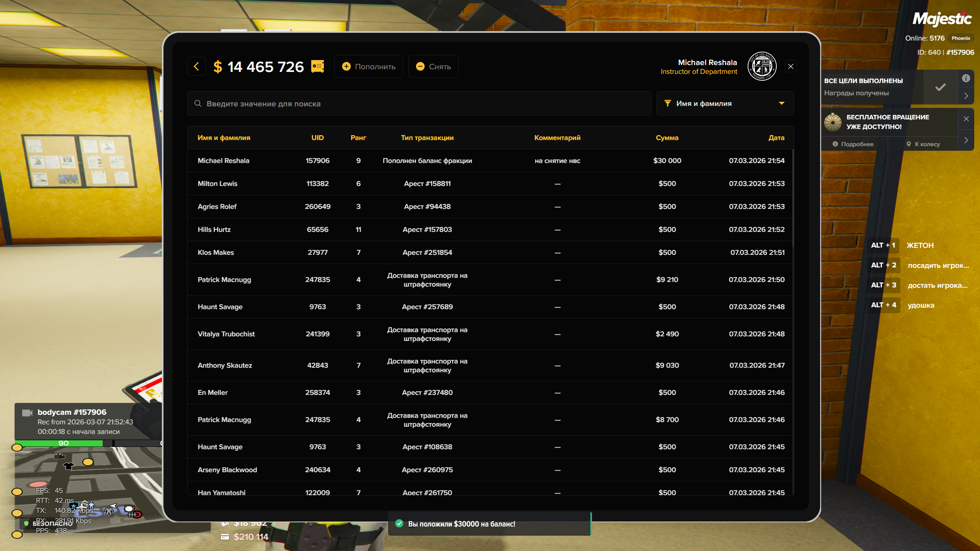Expand the goals panel with the chevron arrow
Screen dimensions: 980x551
coord(966,96)
